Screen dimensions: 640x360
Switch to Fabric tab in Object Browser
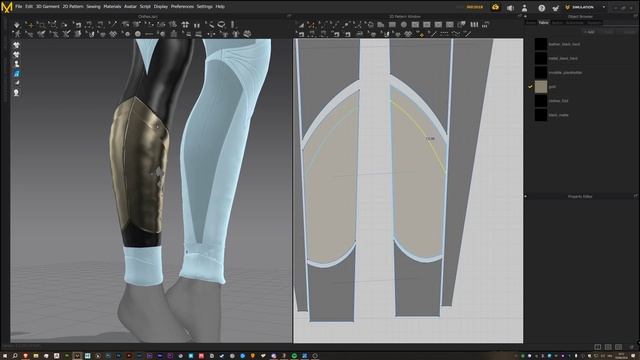[x=543, y=23]
